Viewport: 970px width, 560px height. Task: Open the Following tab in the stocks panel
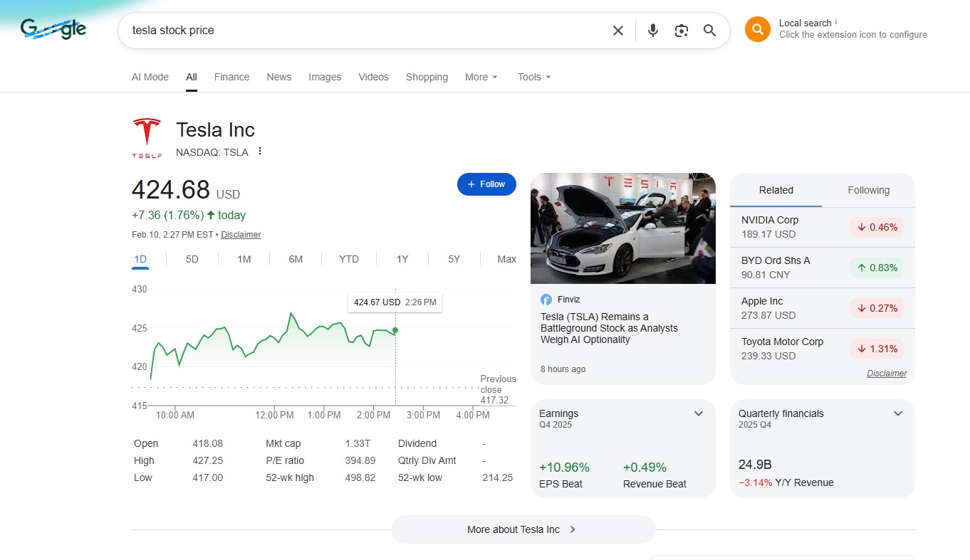click(x=868, y=190)
